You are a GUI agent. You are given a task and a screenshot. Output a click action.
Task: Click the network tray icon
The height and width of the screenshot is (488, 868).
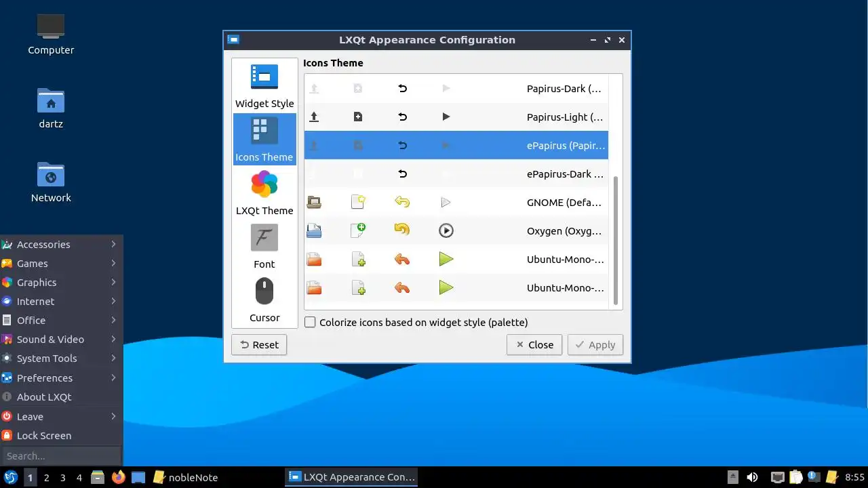tap(778, 477)
